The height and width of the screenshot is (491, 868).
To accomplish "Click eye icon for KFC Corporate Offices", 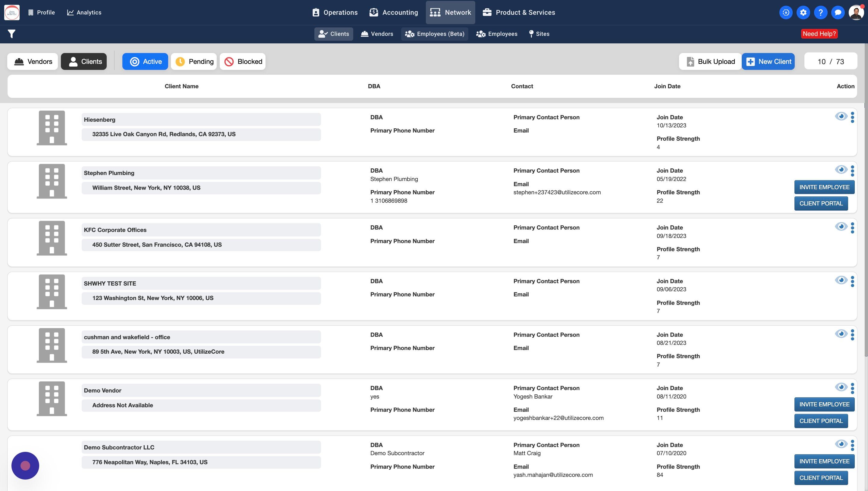I will click(x=841, y=227).
